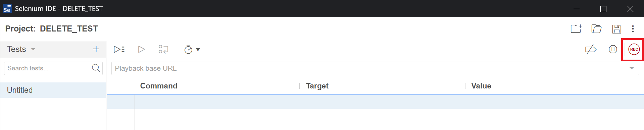Click the DELETE_TEST project name
This screenshot has height=130, width=644.
tap(69, 29)
